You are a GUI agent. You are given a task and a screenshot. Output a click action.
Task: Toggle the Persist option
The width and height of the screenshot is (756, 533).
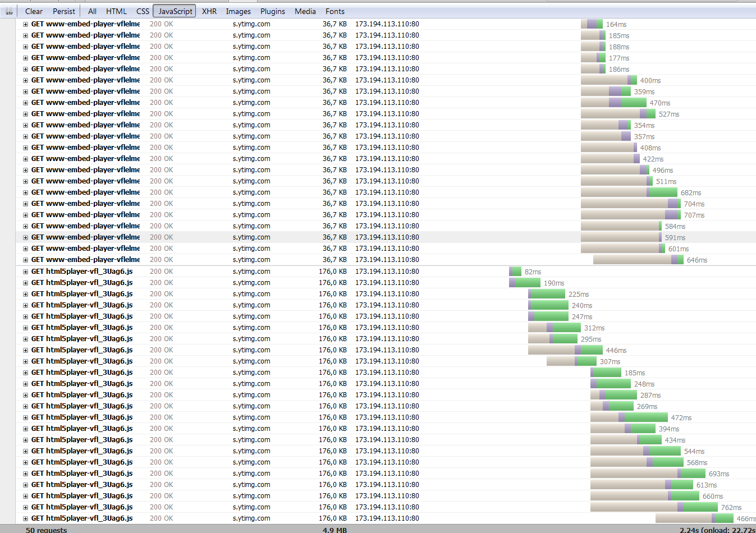(x=63, y=11)
